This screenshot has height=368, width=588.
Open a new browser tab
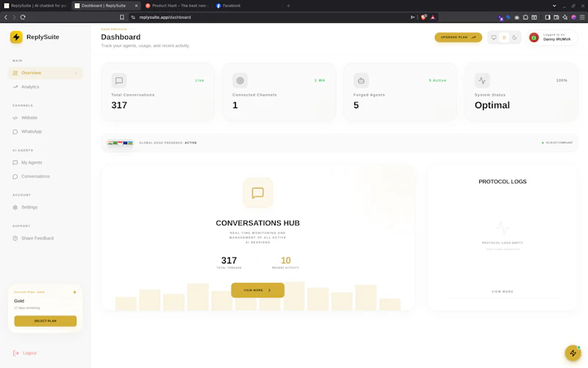click(x=288, y=6)
